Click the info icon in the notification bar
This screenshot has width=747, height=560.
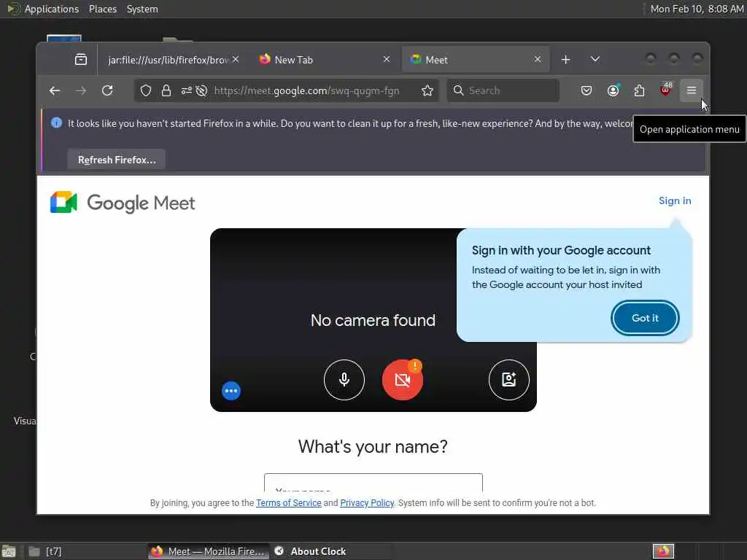tap(56, 122)
